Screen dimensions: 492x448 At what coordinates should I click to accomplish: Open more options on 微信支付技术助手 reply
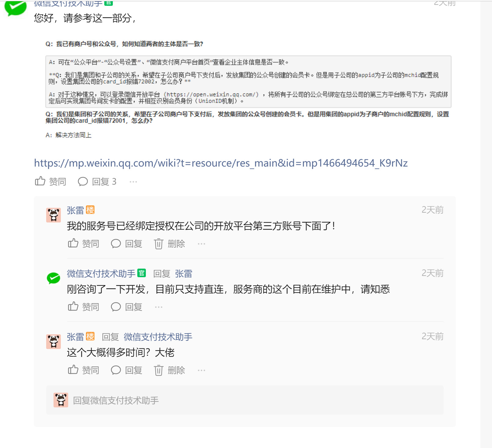pyautogui.click(x=159, y=307)
